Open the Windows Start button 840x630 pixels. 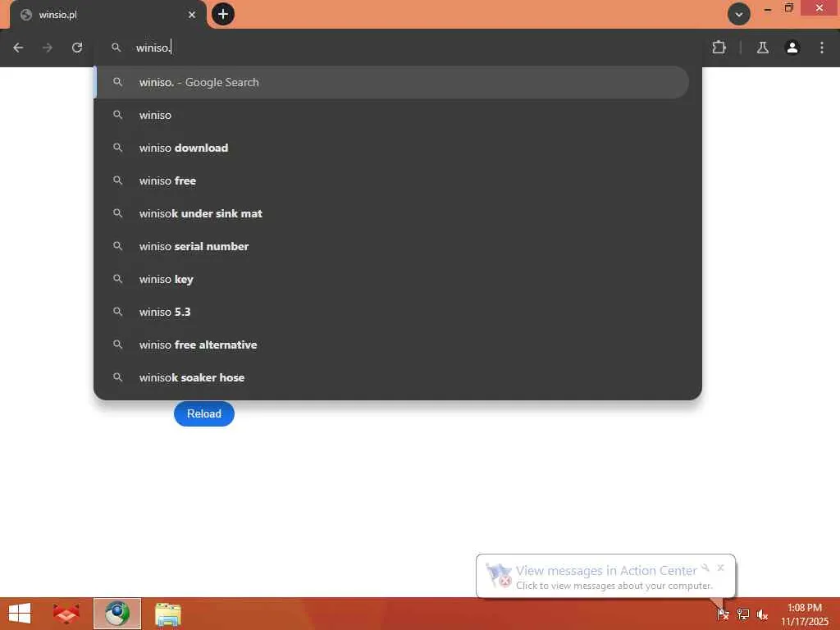click(20, 614)
